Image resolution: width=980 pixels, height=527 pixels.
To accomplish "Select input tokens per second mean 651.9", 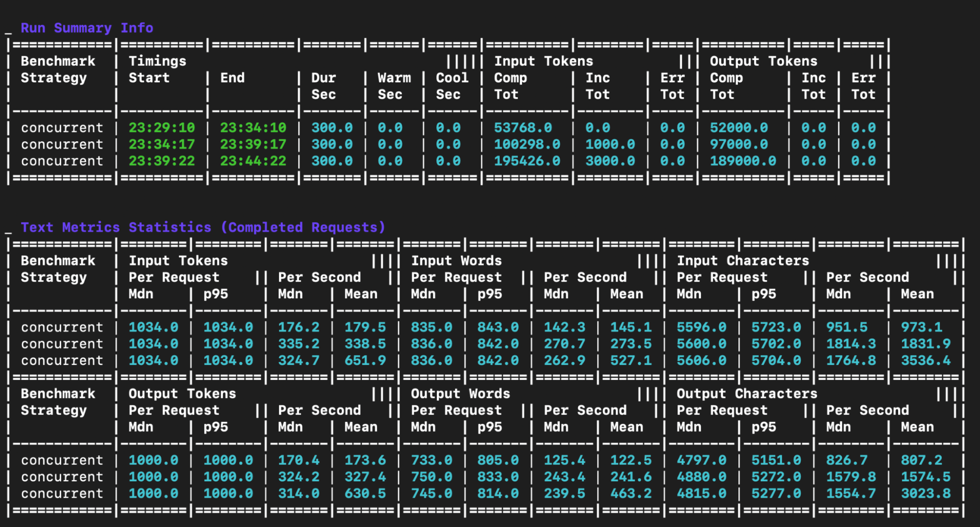I will [x=365, y=361].
